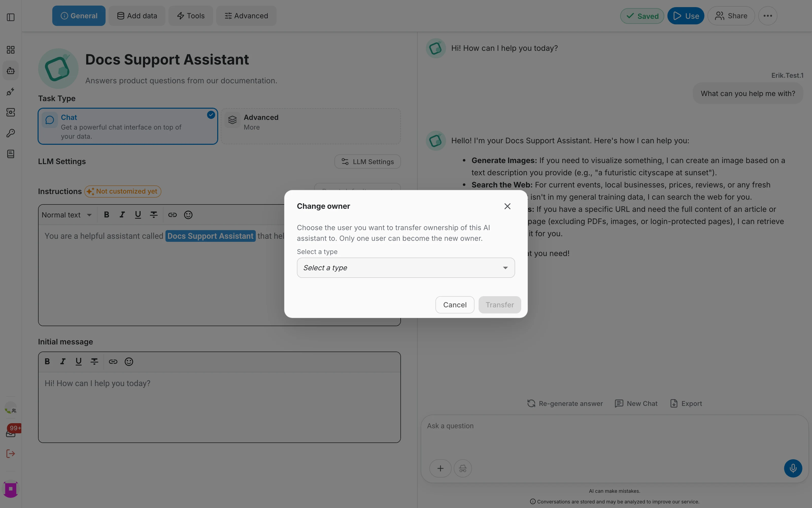Toggle italic in Initial message toolbar
Image resolution: width=812 pixels, height=508 pixels.
point(63,362)
